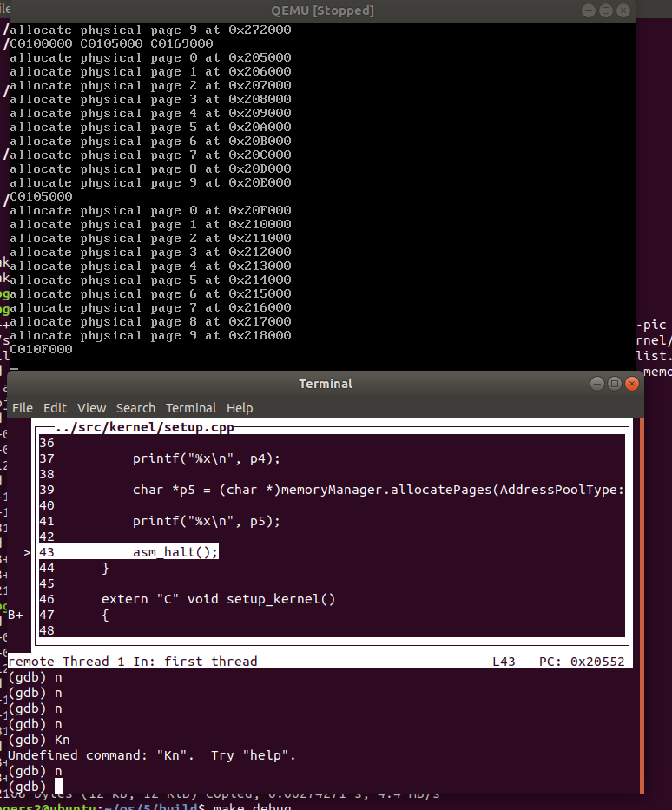Click the last gdb prompt cursor
The height and width of the screenshot is (810, 672).
point(57,786)
